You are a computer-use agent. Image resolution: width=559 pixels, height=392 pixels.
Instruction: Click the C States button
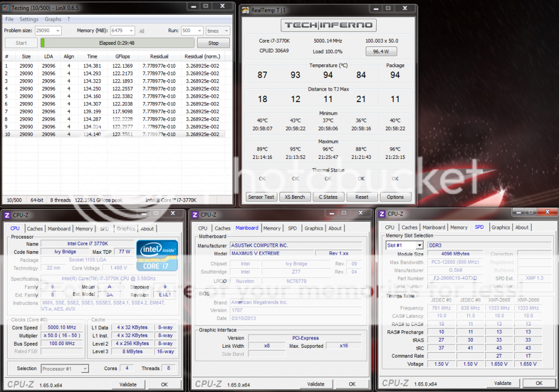click(329, 197)
